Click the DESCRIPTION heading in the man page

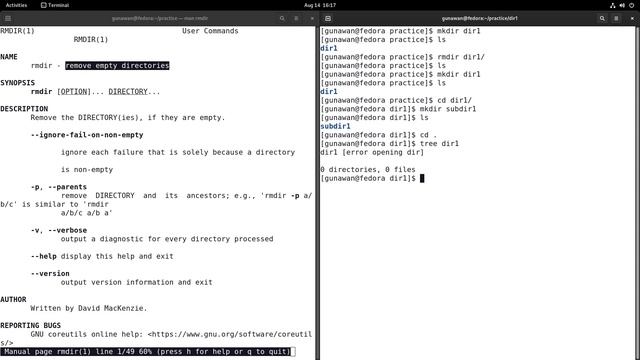(x=24, y=109)
